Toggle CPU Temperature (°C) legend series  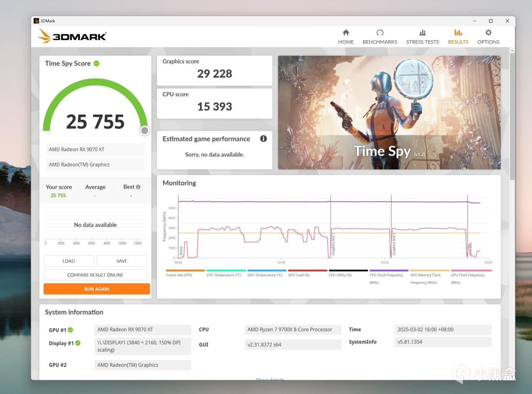(x=226, y=273)
